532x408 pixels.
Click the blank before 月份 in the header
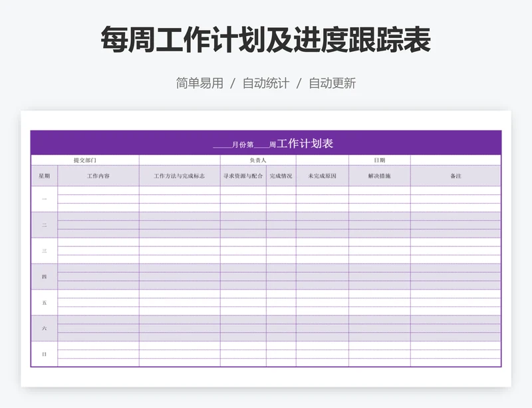click(222, 145)
